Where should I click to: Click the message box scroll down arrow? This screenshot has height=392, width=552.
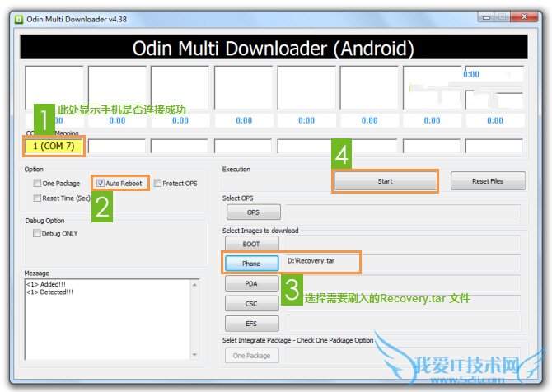[194, 355]
